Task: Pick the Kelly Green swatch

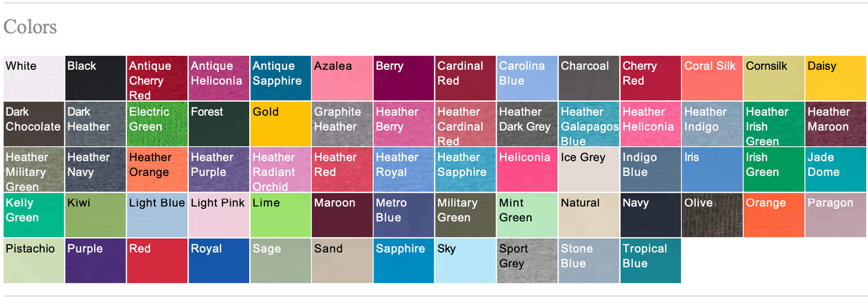Action: (x=34, y=215)
